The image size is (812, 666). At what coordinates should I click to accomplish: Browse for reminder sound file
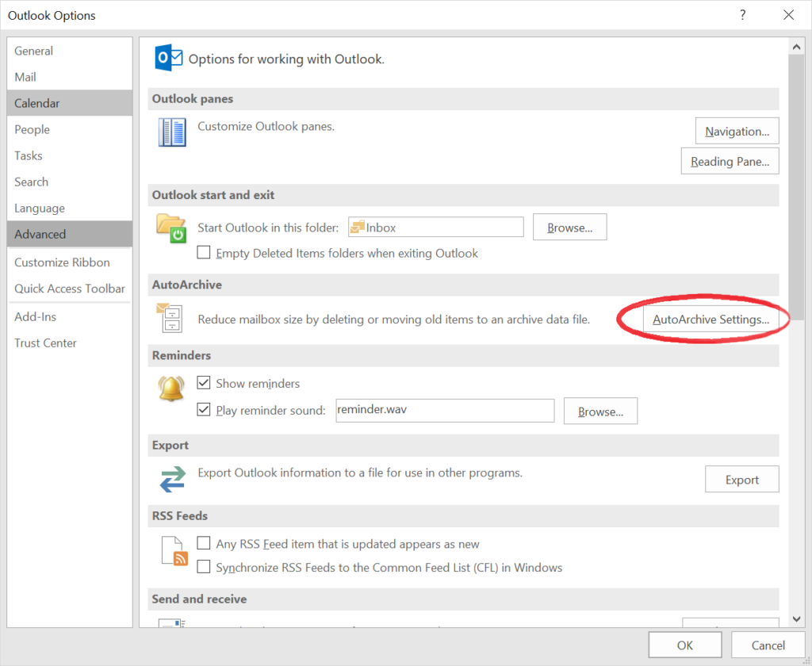[600, 411]
